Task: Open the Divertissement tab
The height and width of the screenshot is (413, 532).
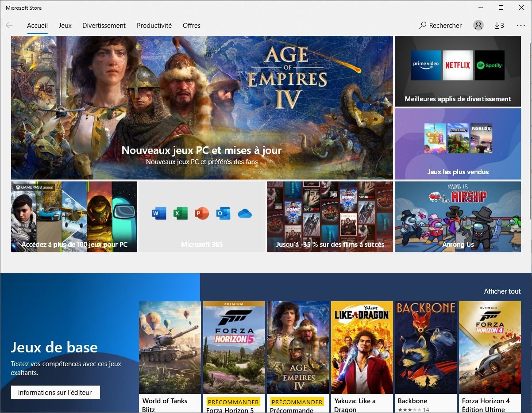Action: [x=104, y=26]
